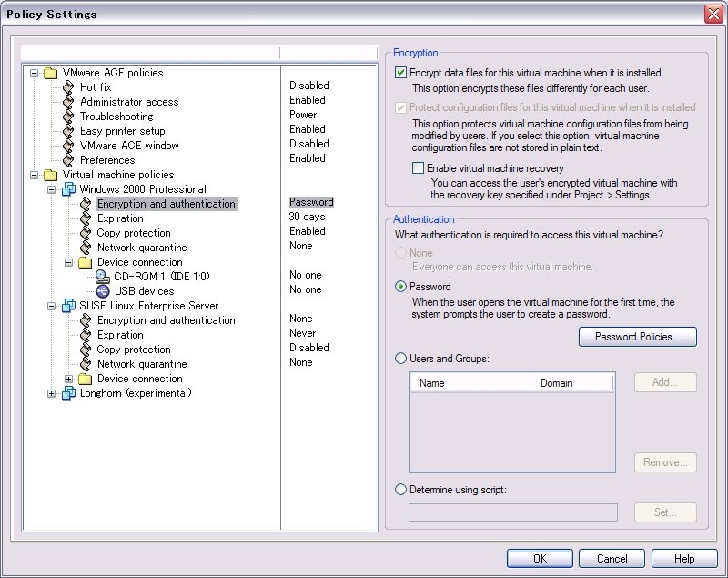Screen dimensions: 728x578
Task: Click icon beside SUSE Encryption and authentication
Action: tap(86, 320)
